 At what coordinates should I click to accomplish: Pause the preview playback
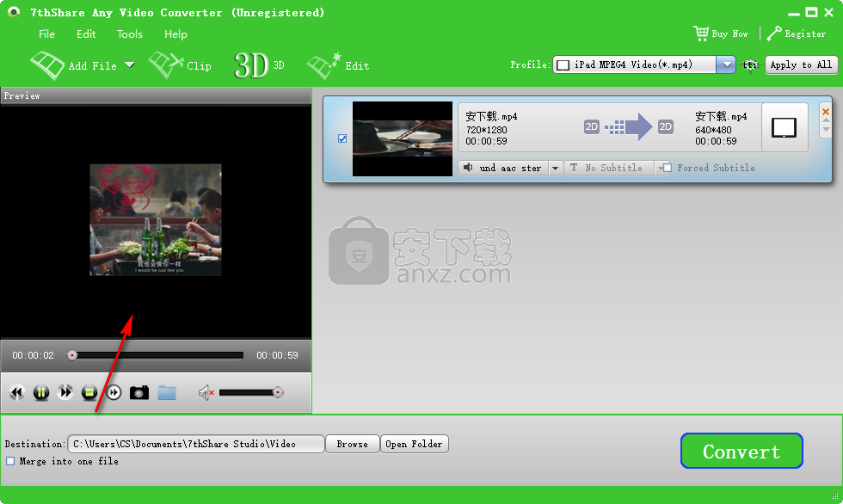click(x=41, y=393)
